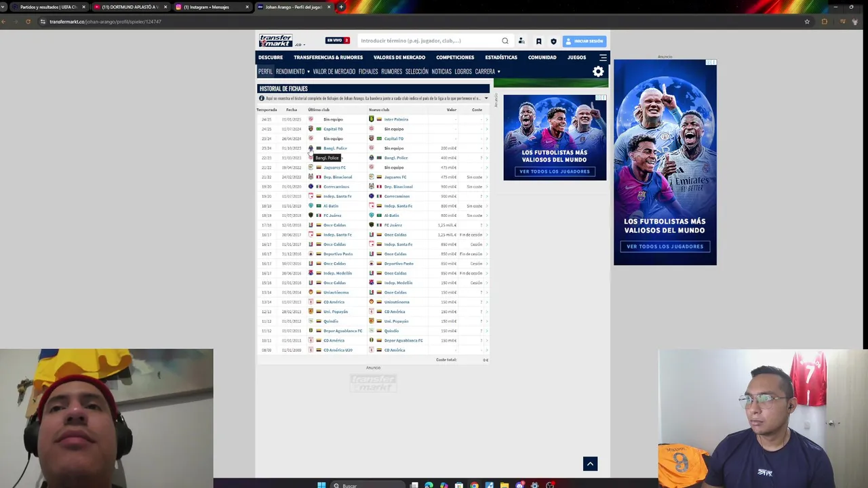Open the Windows Start button
Viewport: 868px width, 488px height.
point(321,485)
